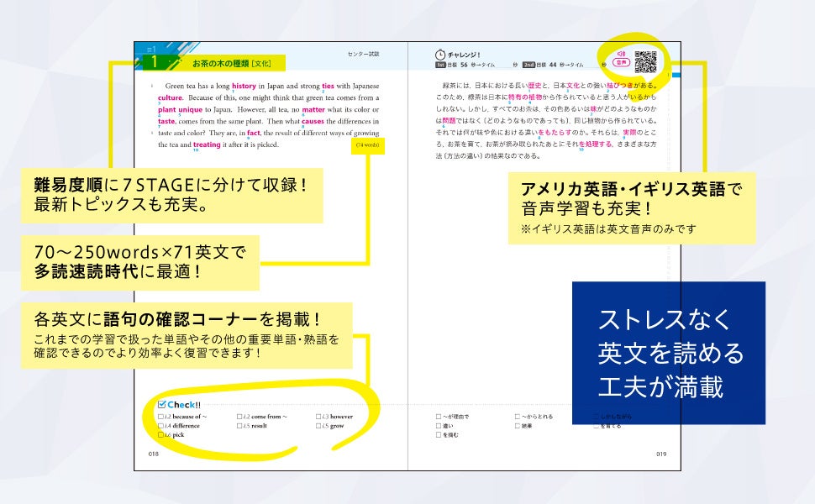The image size is (815, 504).
Task: Click the magenta highlighted word 'taste,'
Action: point(167,122)
